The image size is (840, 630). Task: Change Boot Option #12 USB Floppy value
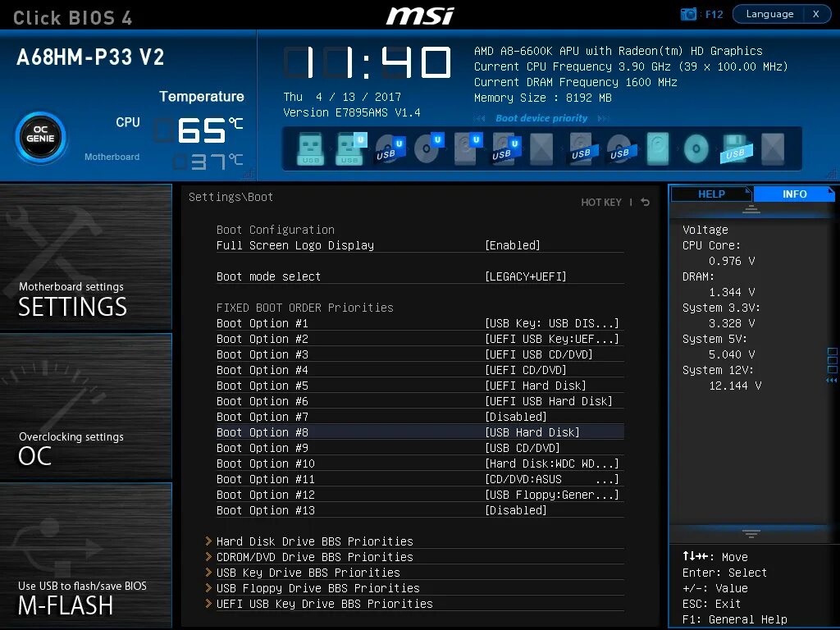(x=552, y=494)
